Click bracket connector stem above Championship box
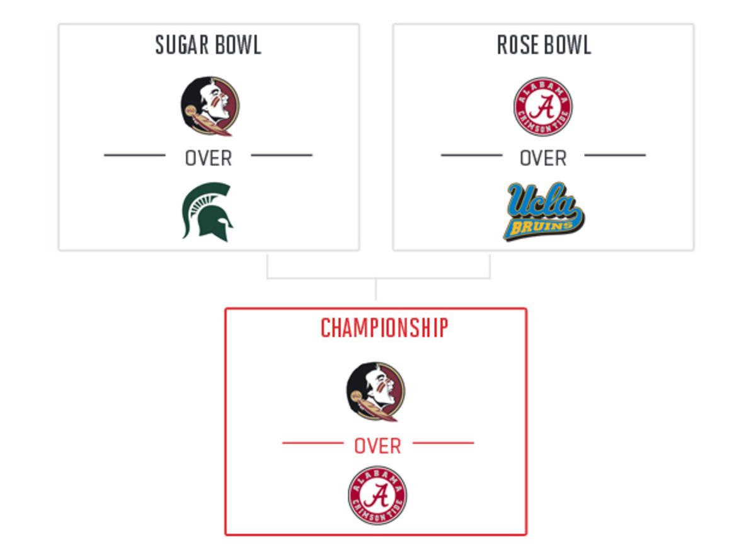 (x=376, y=290)
